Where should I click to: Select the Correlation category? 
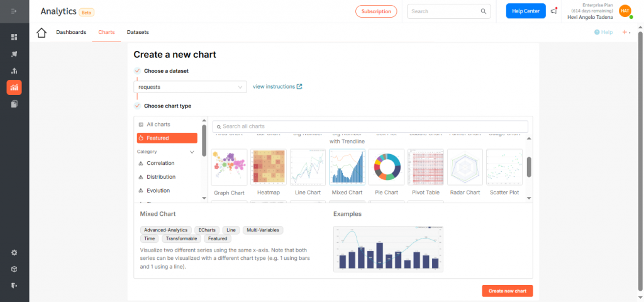coord(160,164)
